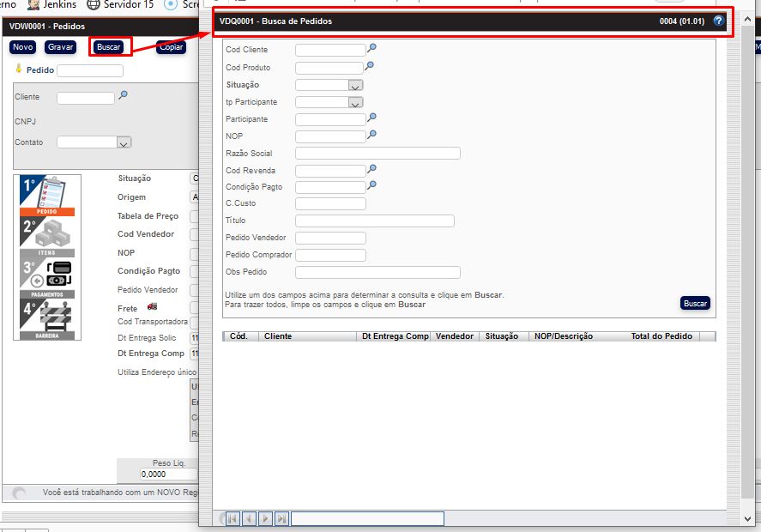Open the Cod Cliente lookup magnifier in search dialog
This screenshot has width=761, height=532.
(371, 49)
